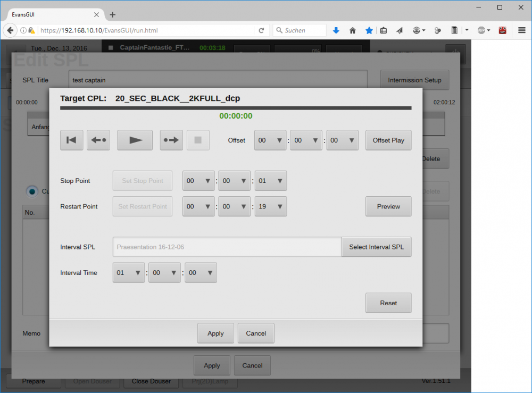Open the Firefox hamburger menu

point(522,31)
